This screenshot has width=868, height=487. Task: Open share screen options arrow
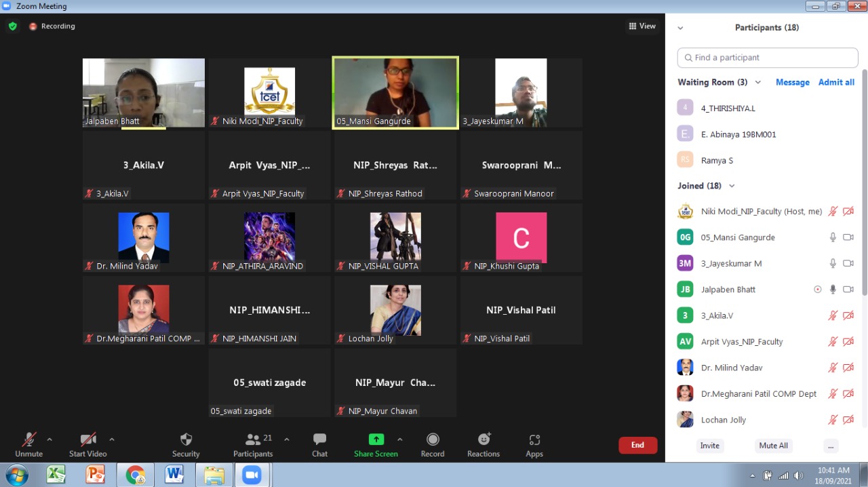(399, 439)
